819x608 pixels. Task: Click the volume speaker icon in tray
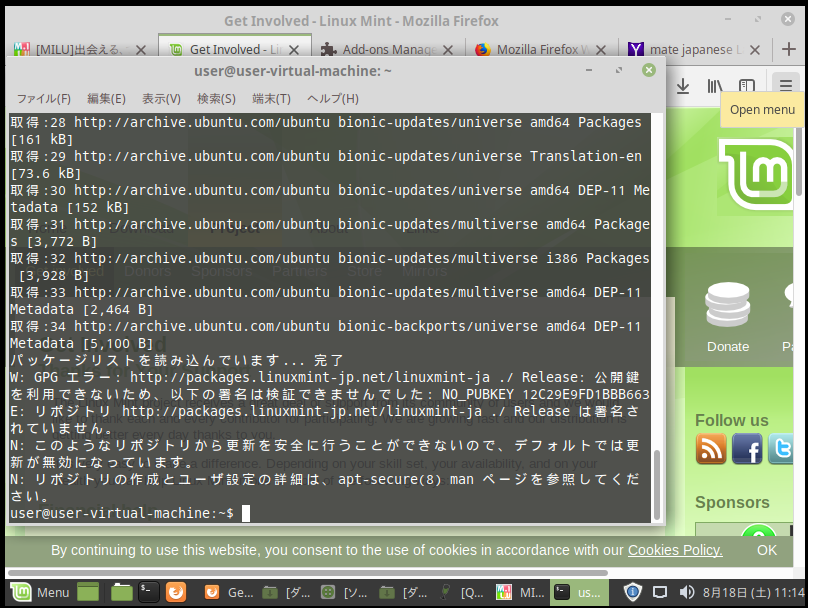click(x=688, y=592)
